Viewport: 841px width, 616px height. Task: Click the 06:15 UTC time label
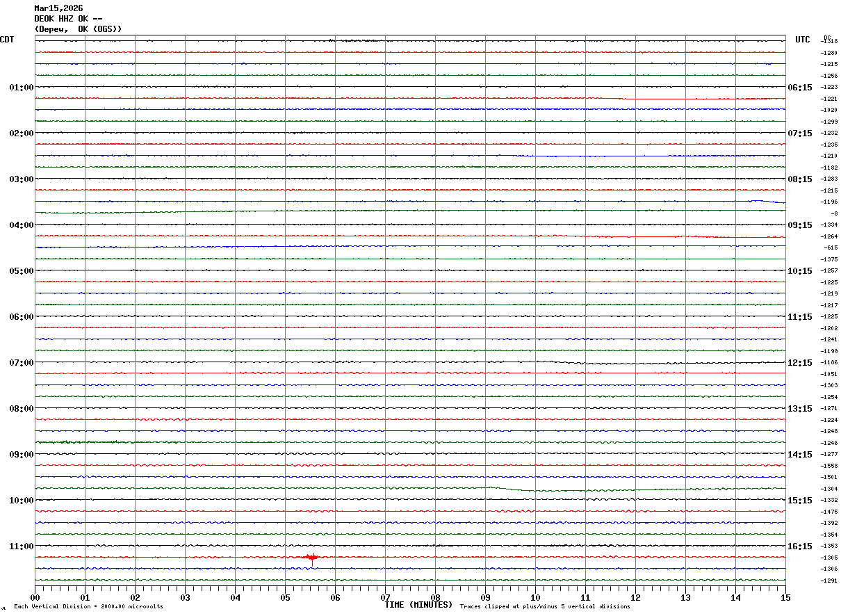[799, 88]
